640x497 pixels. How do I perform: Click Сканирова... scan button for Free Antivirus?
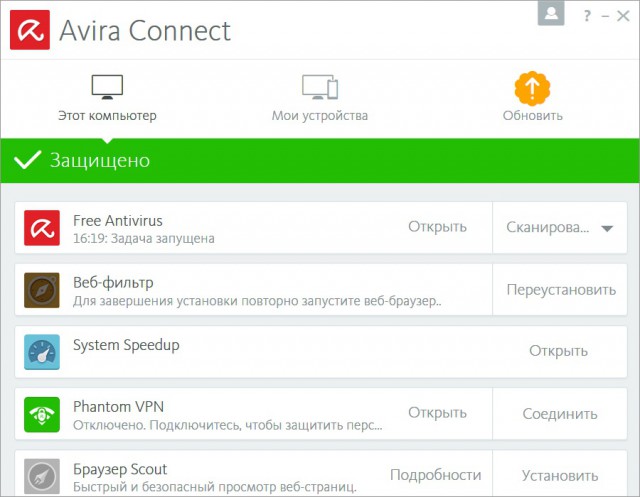point(547,227)
